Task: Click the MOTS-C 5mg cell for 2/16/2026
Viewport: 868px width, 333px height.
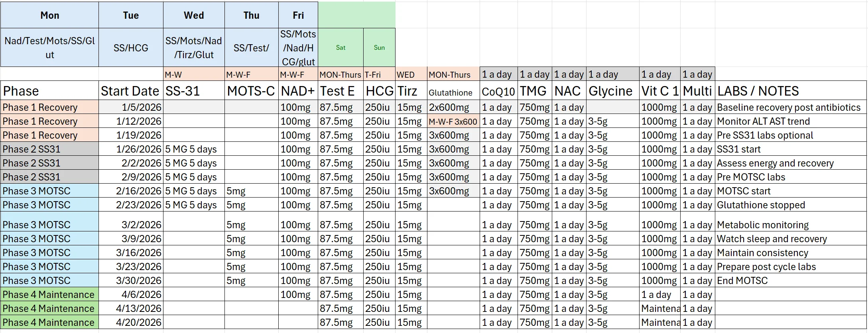Action: click(252, 191)
